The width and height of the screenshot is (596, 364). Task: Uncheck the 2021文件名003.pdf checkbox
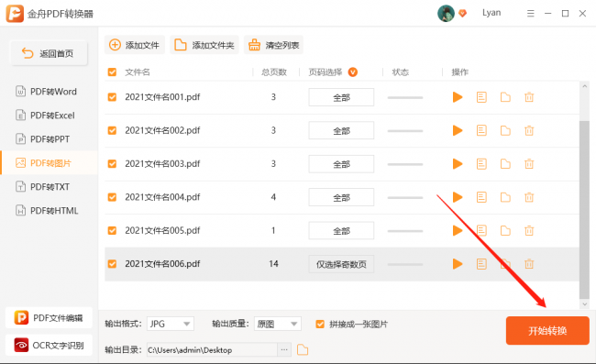tap(112, 164)
